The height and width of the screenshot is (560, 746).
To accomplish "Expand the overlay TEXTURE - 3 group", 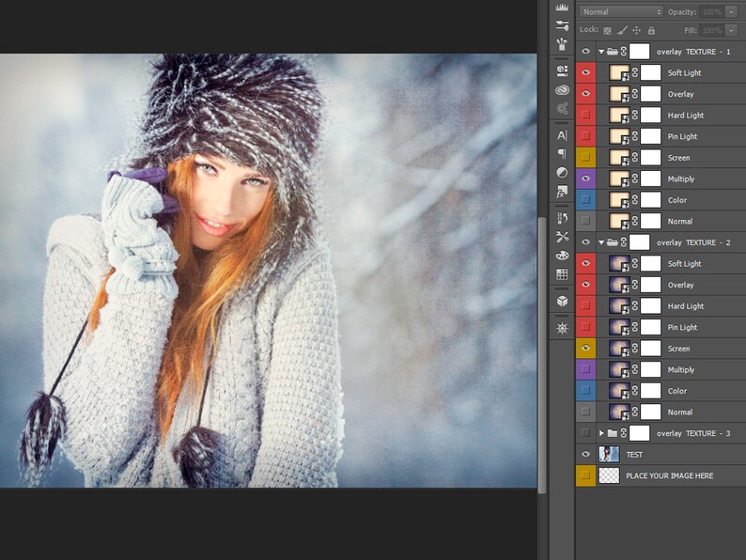I will coord(601,433).
